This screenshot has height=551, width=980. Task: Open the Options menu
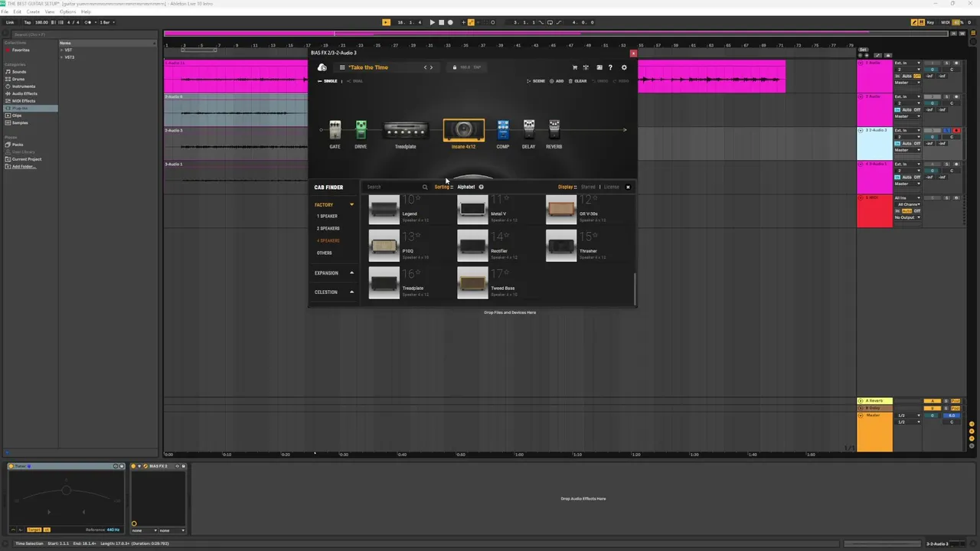68,11
